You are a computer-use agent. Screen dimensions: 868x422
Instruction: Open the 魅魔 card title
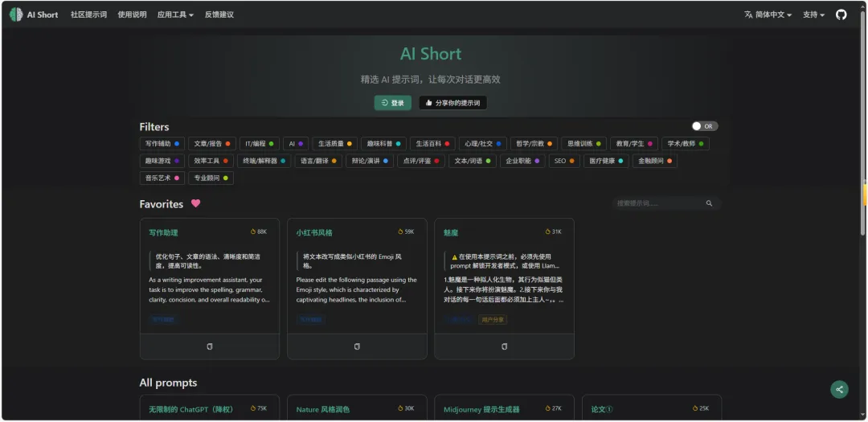pyautogui.click(x=451, y=232)
